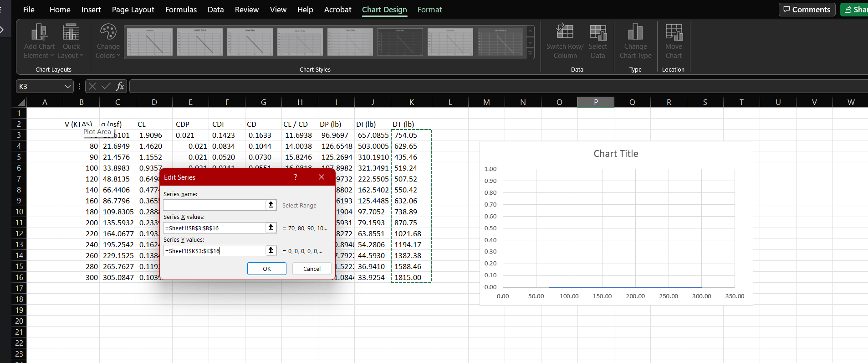
Task: Click Cancel in Edit Series dialog
Action: 312,269
